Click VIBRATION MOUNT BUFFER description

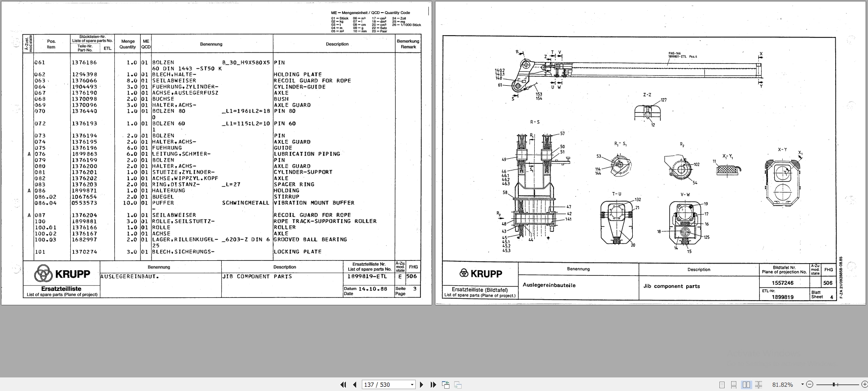point(314,203)
